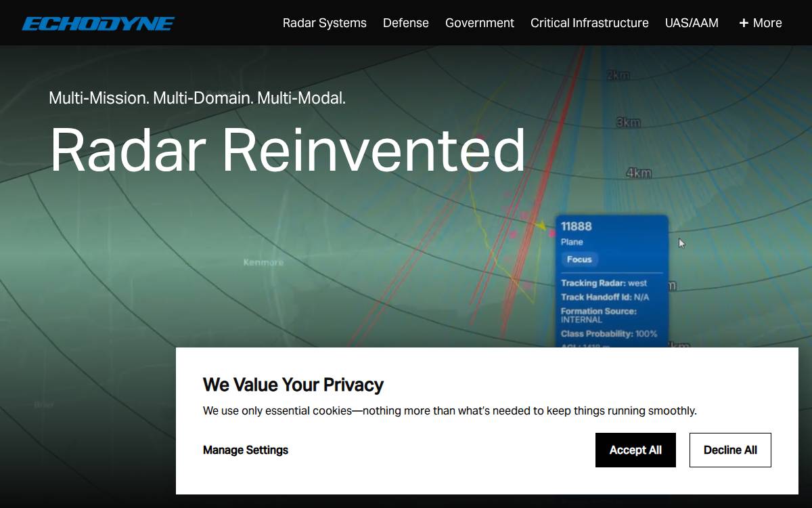This screenshot has height=508, width=812.
Task: Click the 3km range ring label
Action: (x=629, y=123)
